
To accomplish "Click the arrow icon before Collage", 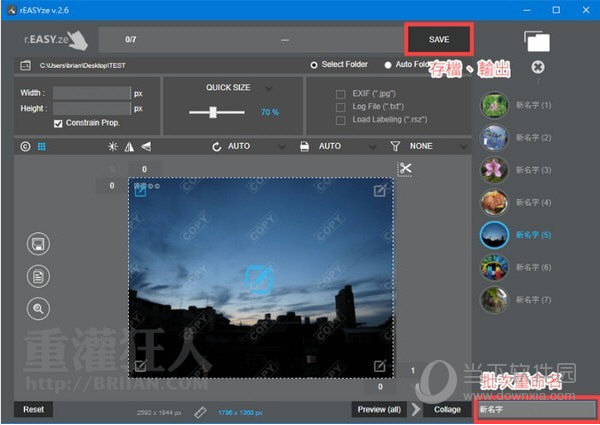I will point(416,410).
